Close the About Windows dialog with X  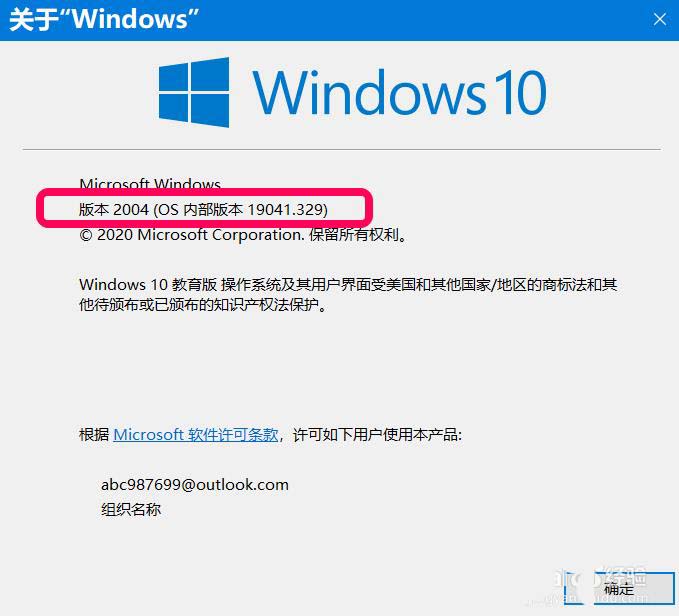pyautogui.click(x=660, y=19)
